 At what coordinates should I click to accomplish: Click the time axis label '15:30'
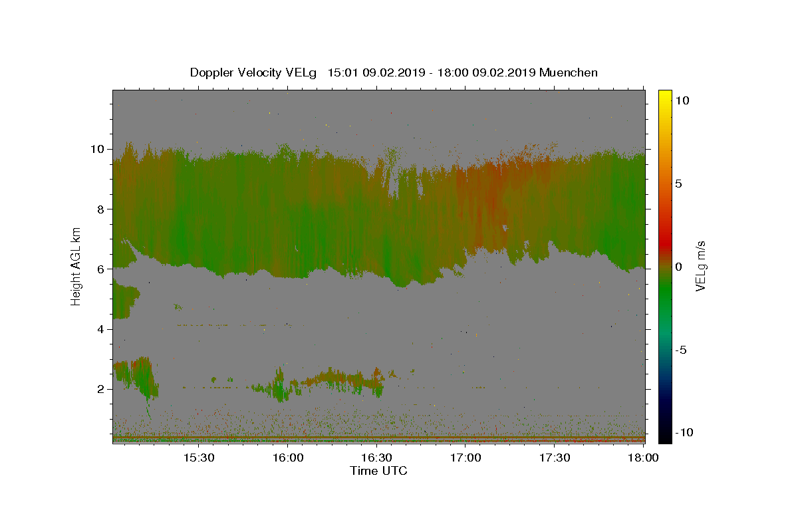[x=198, y=458]
